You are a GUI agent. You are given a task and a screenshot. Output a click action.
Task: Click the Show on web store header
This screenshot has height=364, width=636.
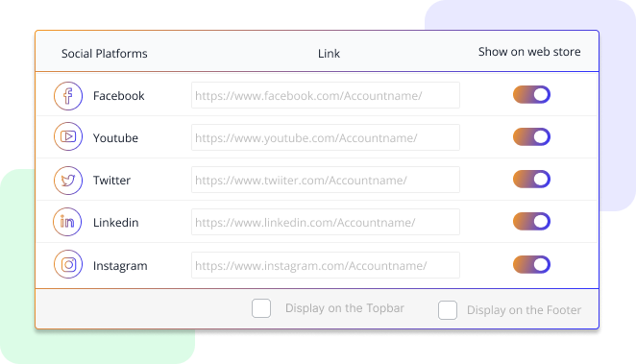tap(529, 52)
